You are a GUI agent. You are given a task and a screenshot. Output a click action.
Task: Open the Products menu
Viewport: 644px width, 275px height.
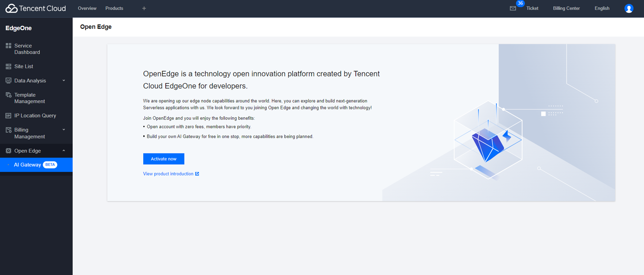click(x=114, y=8)
